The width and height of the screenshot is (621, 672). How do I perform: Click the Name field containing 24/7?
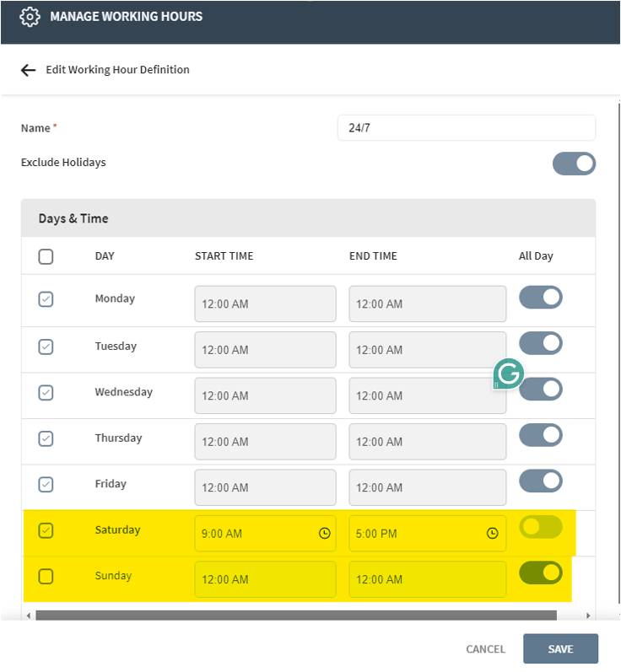pyautogui.click(x=466, y=128)
